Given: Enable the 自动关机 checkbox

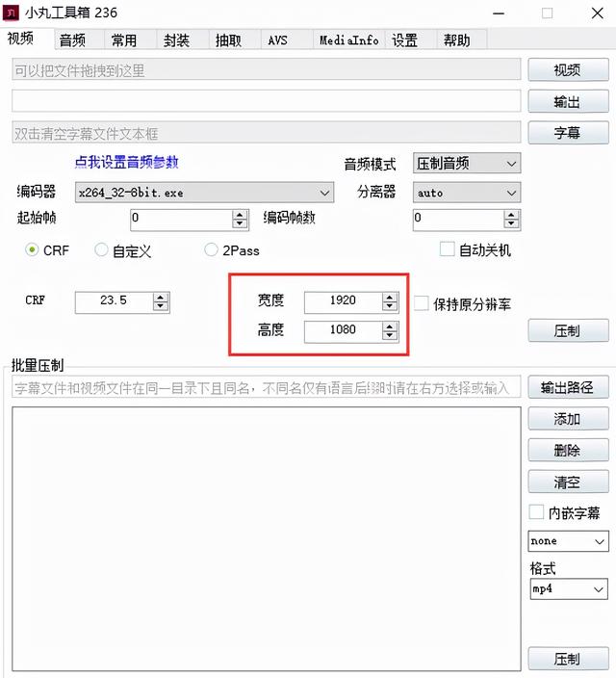Looking at the screenshot, I should (x=447, y=249).
